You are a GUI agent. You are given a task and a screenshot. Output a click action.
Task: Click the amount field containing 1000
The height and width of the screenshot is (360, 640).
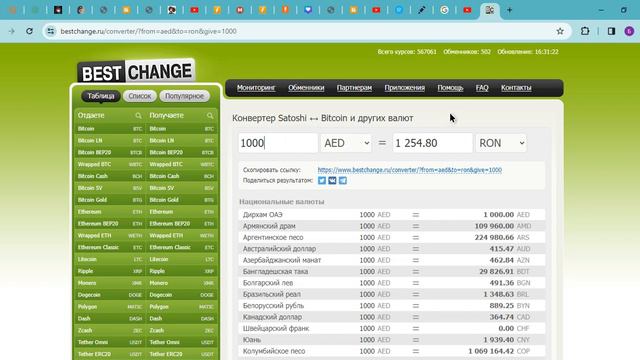[278, 143]
